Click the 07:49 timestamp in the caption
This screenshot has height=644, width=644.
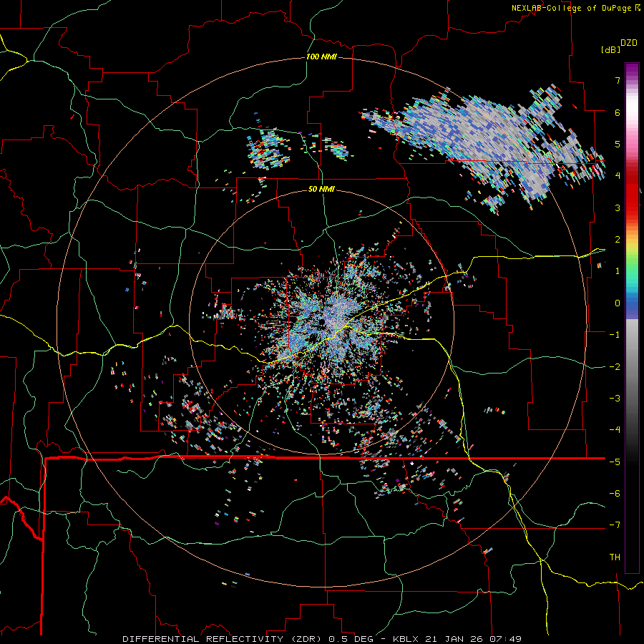pyautogui.click(x=505, y=639)
